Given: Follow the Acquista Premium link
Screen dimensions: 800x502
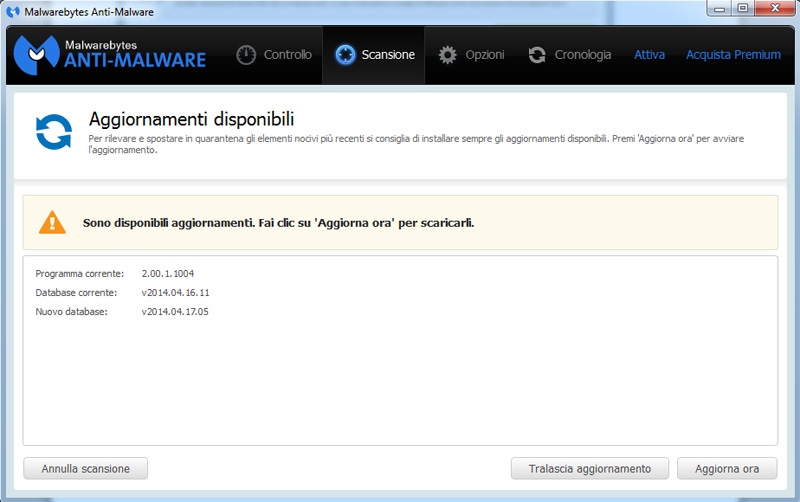Looking at the screenshot, I should [x=733, y=55].
